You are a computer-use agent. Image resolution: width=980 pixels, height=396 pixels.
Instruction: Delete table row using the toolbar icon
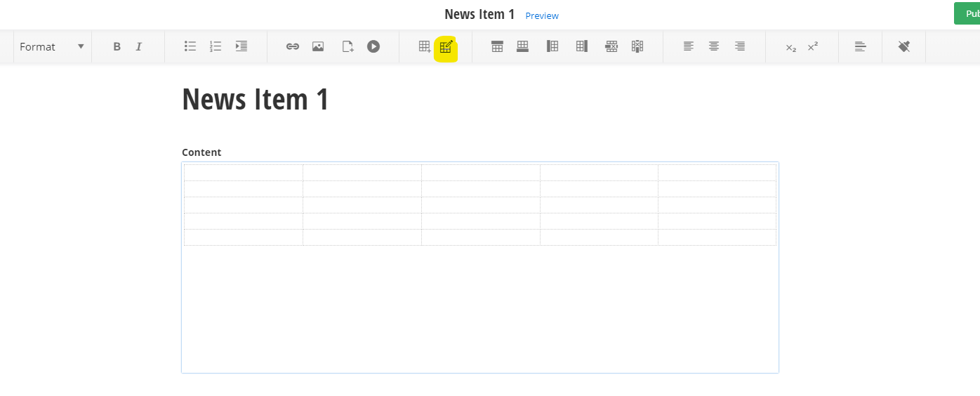(x=611, y=47)
